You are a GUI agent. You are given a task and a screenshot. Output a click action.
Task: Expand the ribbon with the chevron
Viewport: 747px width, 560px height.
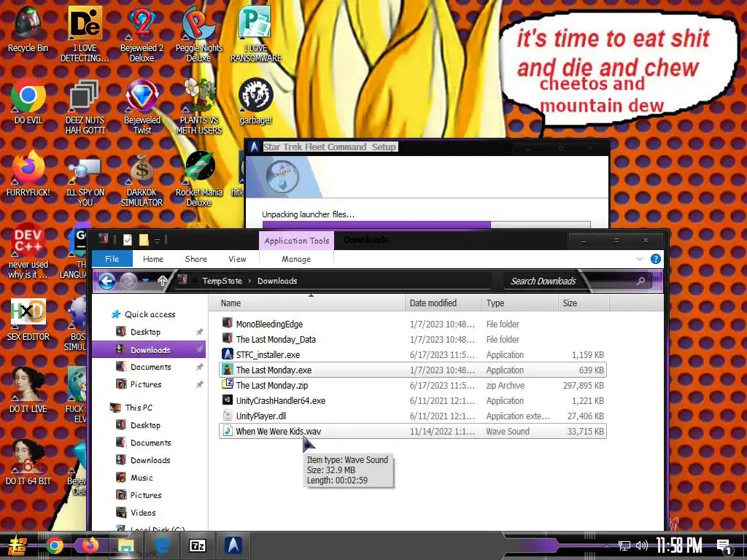pyautogui.click(x=639, y=259)
